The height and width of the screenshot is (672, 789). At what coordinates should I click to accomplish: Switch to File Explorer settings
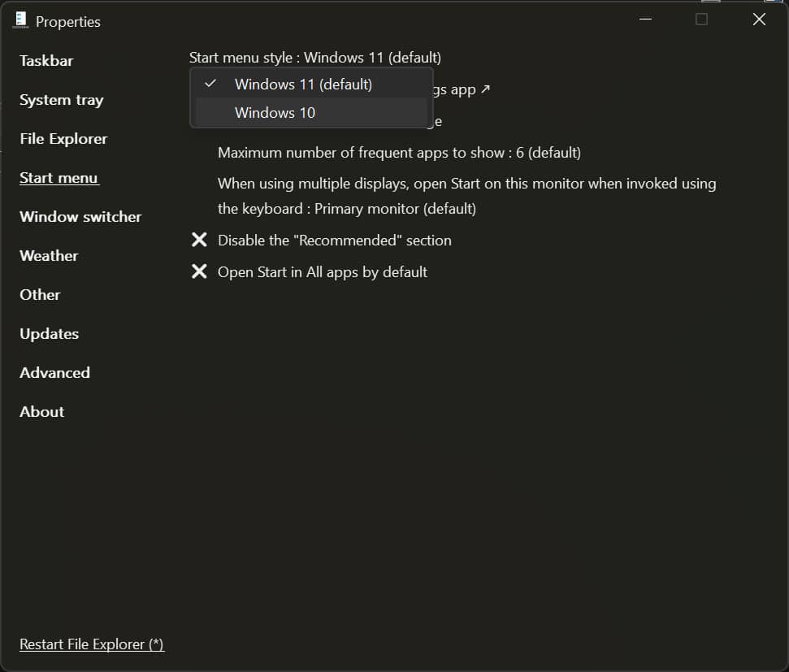coord(63,138)
